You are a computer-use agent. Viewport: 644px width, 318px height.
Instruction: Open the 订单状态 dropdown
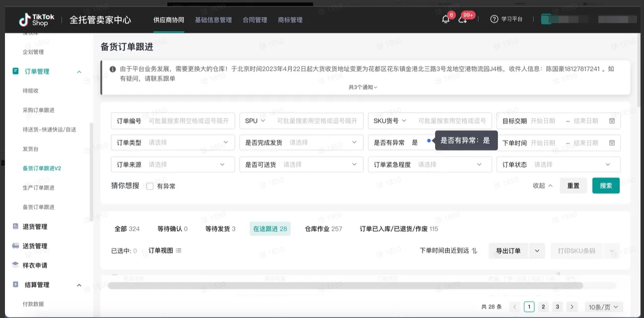[x=559, y=164]
